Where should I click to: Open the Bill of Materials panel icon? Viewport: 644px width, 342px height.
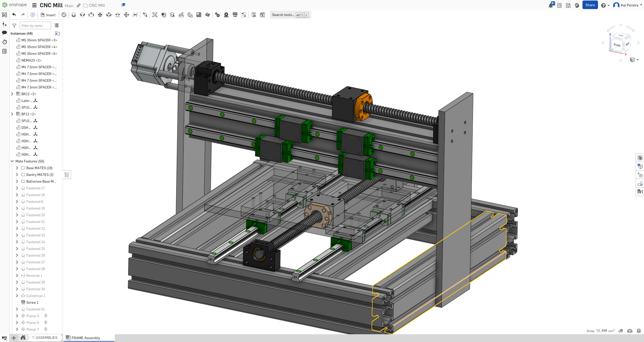[640, 158]
